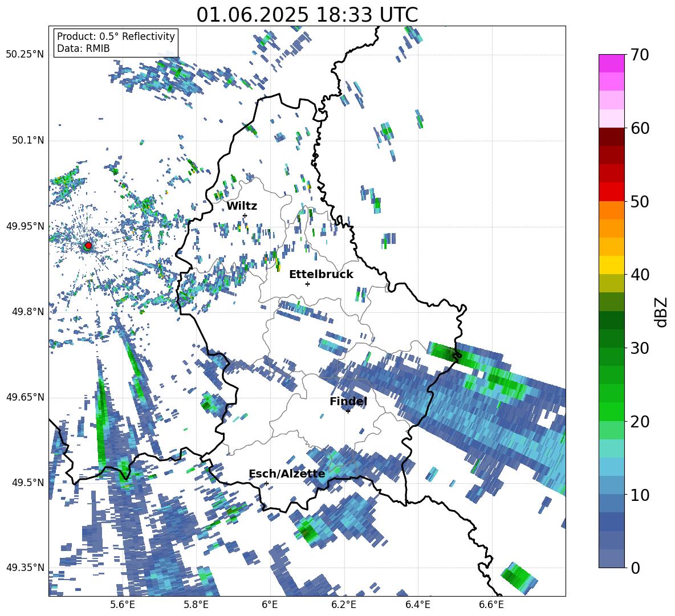Image resolution: width=675 pixels, height=616 pixels.
Task: Click the Findel city label
Action: click(348, 401)
